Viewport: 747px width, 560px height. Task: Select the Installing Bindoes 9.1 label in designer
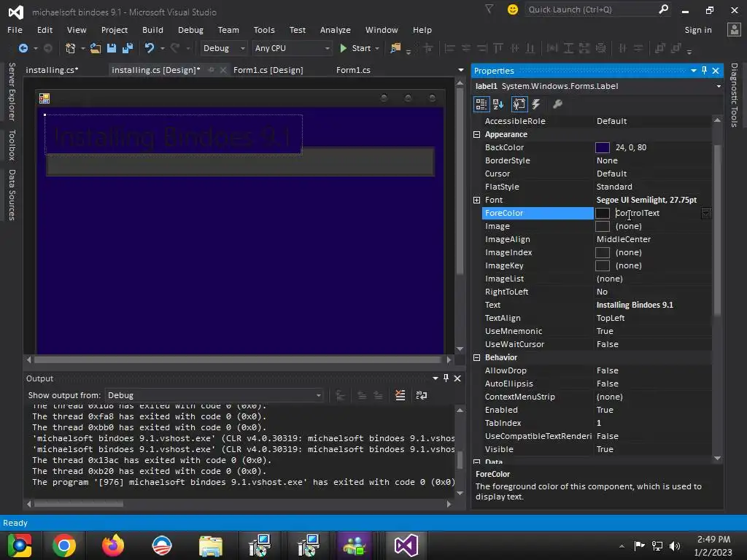click(x=174, y=135)
